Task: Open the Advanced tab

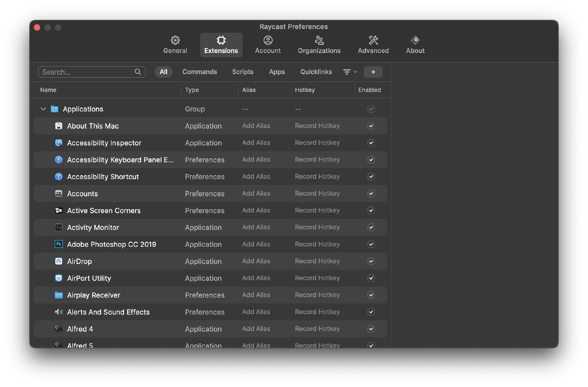Action: point(373,45)
